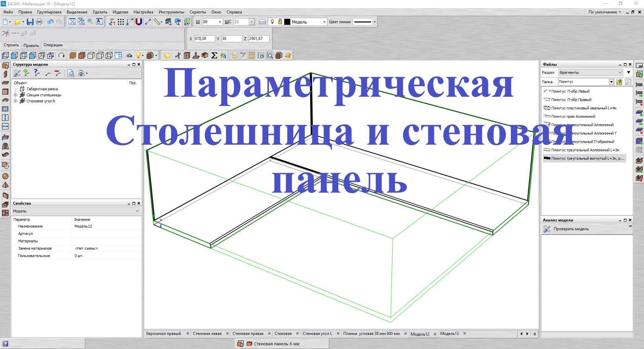
Task: Select the pyramid primitive tool
Action: tap(5, 185)
